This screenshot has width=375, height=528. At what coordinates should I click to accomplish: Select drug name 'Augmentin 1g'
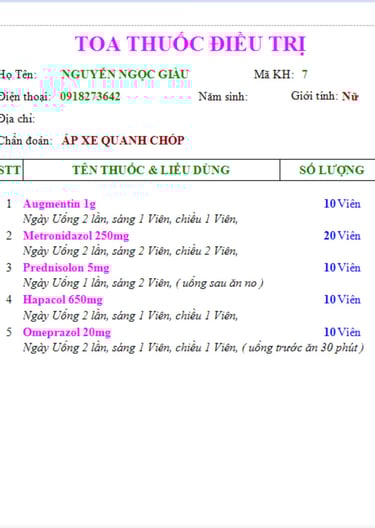(x=60, y=204)
